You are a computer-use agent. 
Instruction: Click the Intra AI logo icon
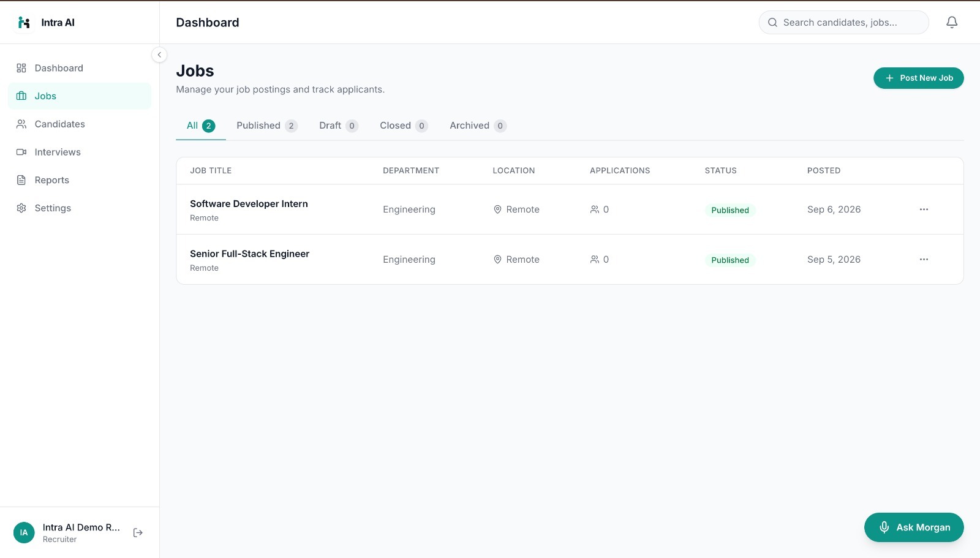click(x=24, y=23)
